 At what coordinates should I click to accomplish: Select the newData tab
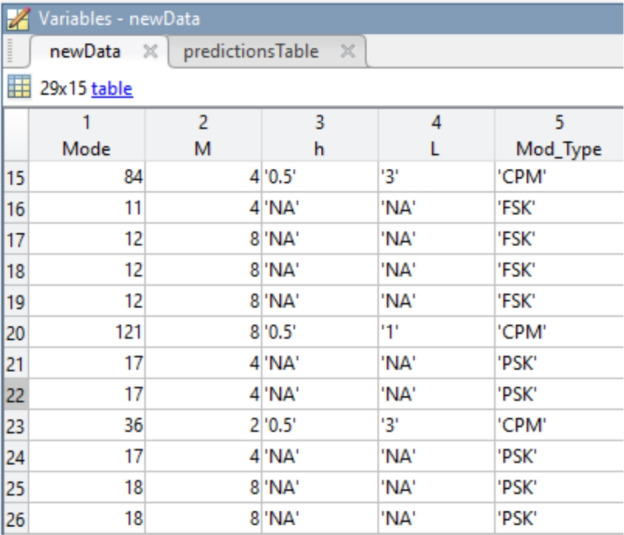[x=85, y=52]
